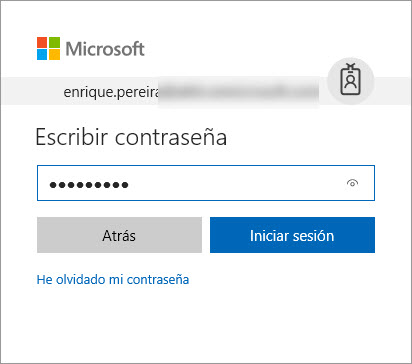Click the blurred email domain portion

[239, 92]
